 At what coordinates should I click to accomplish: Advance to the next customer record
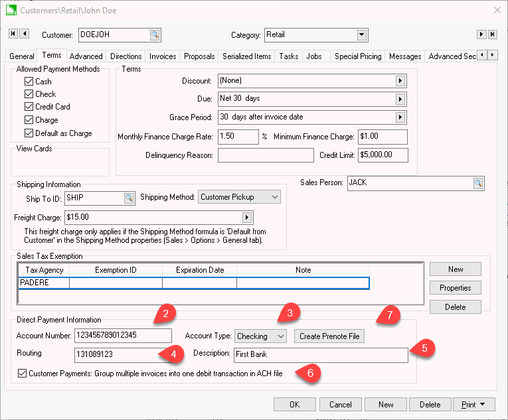481,35
